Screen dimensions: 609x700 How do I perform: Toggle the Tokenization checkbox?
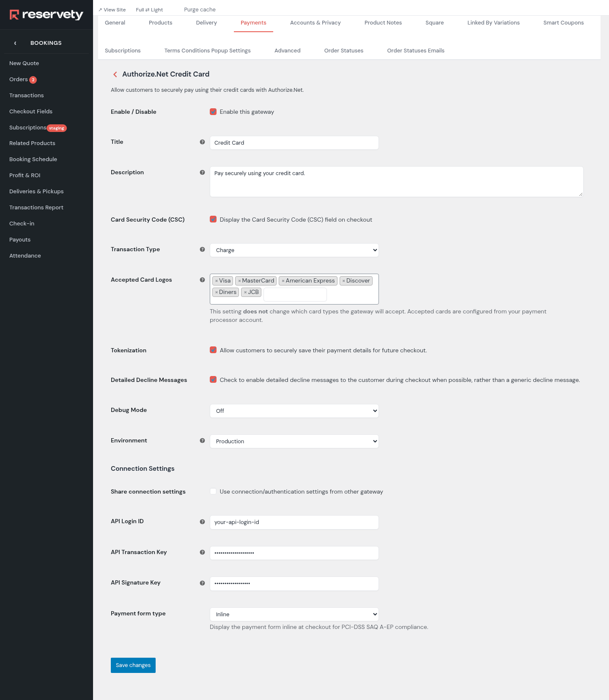[213, 350]
